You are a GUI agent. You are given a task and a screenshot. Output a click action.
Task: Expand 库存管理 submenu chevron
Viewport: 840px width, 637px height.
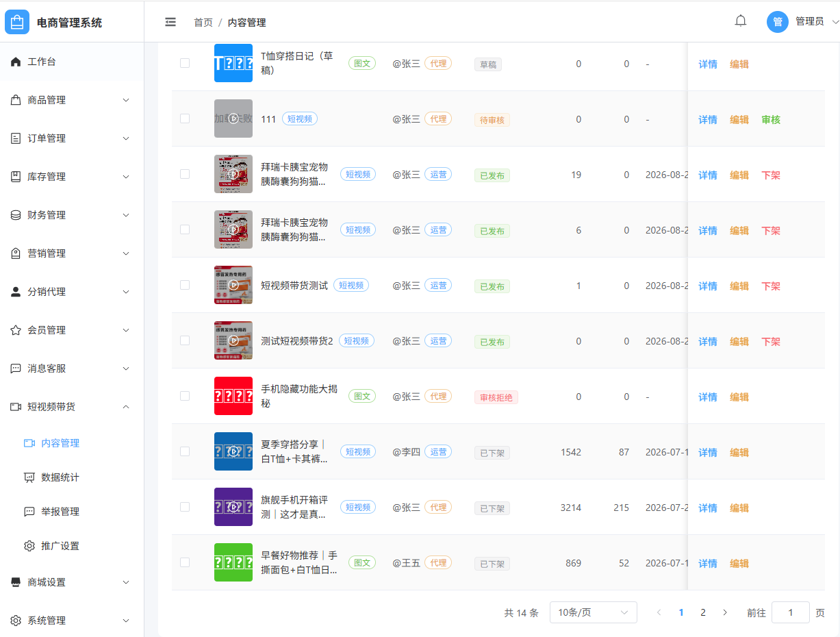[126, 177]
